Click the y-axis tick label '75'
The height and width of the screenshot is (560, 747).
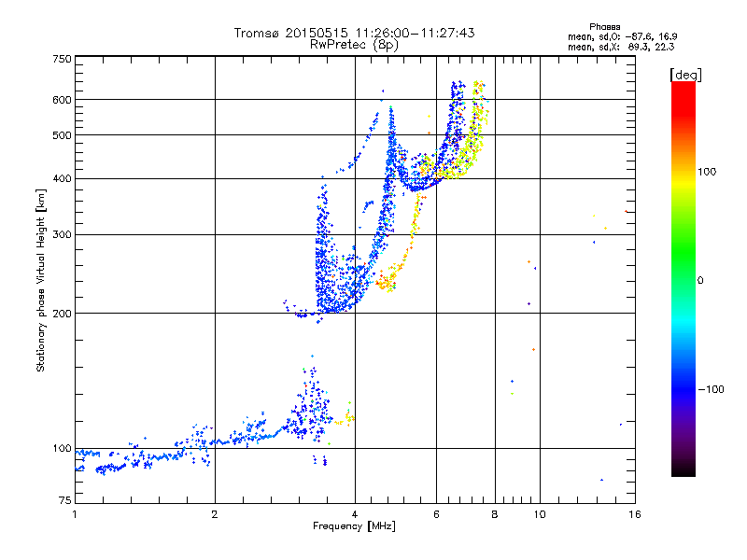pos(65,500)
